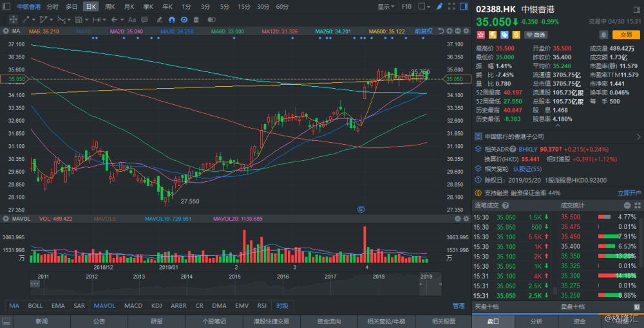Screen dimensions: 644x328
Task: Open the 显示 dropdown menu
Action: (386, 6)
